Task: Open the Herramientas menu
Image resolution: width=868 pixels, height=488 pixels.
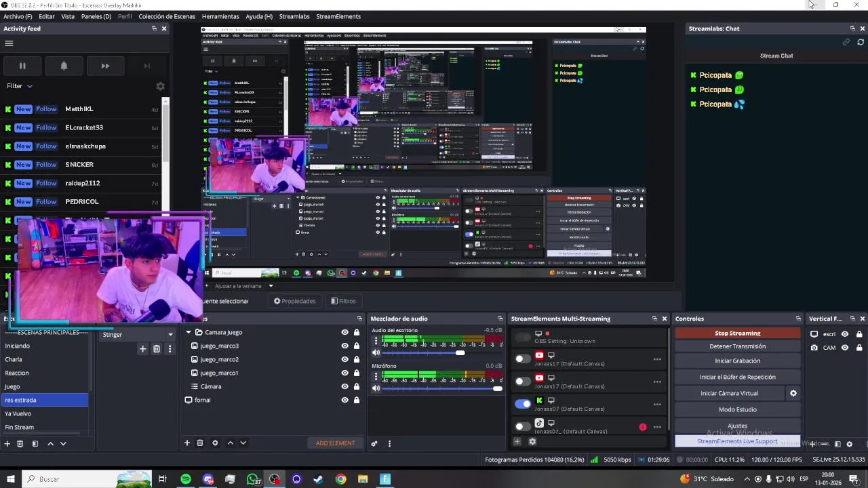Action: [220, 16]
